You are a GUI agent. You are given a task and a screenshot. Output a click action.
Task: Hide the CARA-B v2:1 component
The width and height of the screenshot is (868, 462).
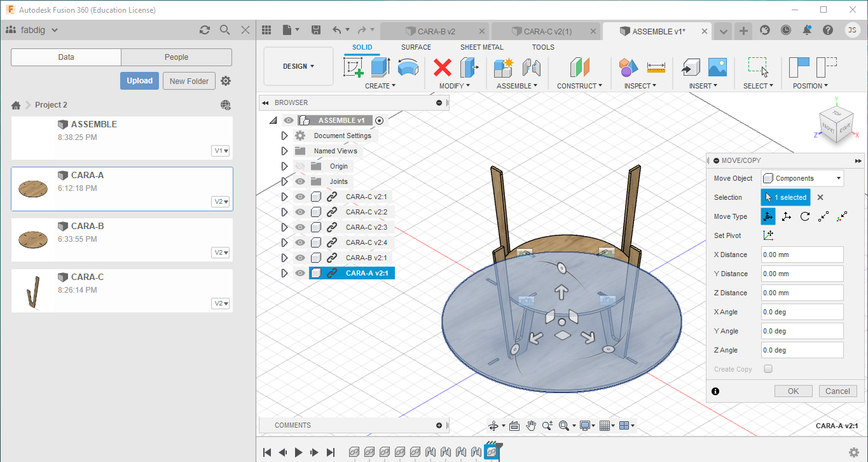[x=300, y=258]
